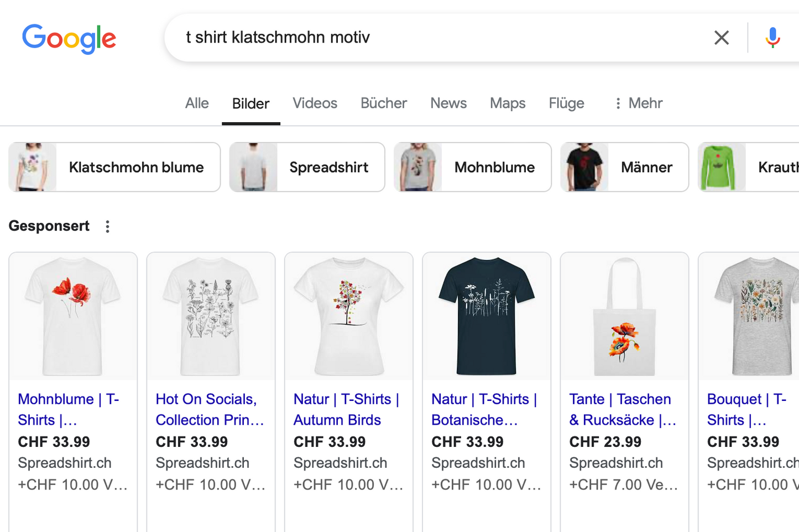Apply the Mohnblume suggestion chip
This screenshot has height=532, width=799.
472,168
